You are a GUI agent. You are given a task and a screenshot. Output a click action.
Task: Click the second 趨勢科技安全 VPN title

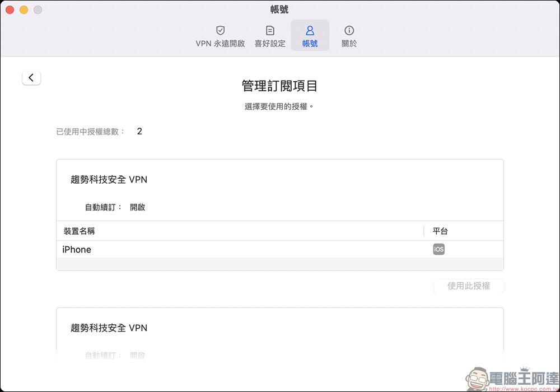click(x=109, y=328)
